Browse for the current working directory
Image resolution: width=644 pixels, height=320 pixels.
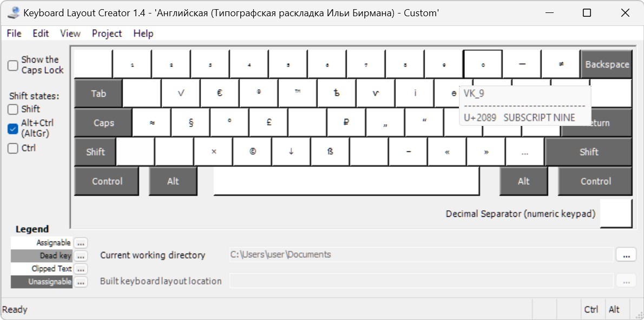(626, 255)
